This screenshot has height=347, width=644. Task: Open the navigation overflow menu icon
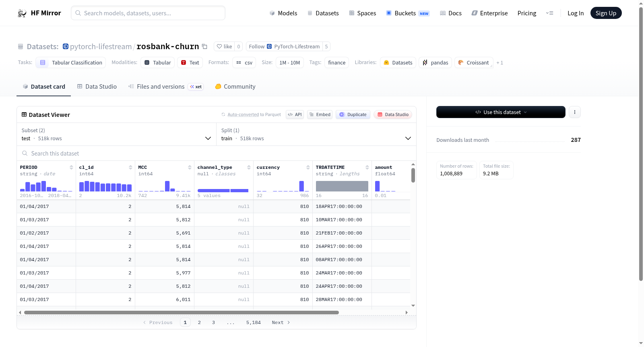[549, 13]
